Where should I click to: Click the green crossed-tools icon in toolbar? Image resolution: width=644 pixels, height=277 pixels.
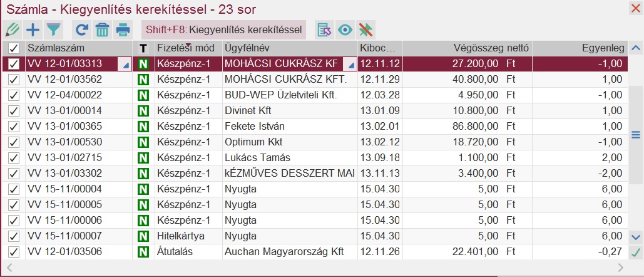366,29
